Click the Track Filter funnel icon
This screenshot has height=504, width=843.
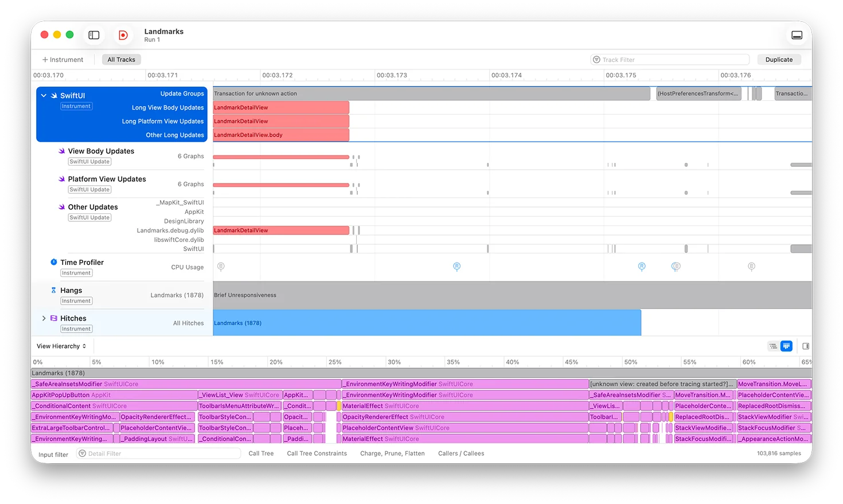pos(597,60)
